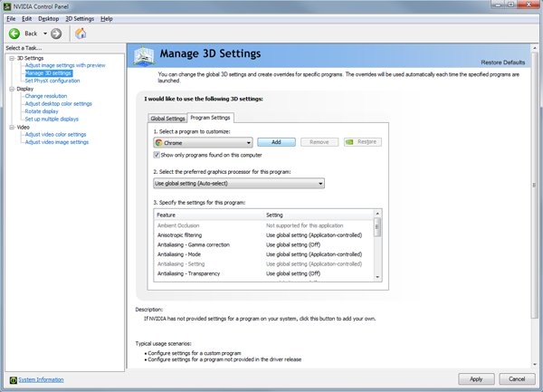Click the Manage 3D Settings header icon

point(144,56)
